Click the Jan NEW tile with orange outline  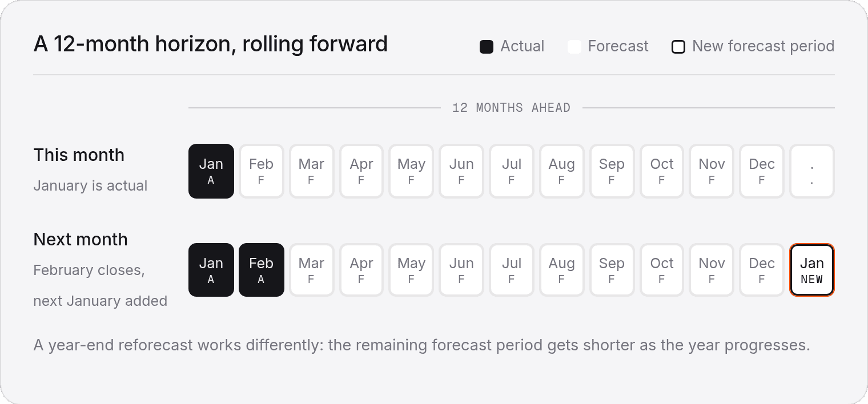pyautogui.click(x=812, y=270)
